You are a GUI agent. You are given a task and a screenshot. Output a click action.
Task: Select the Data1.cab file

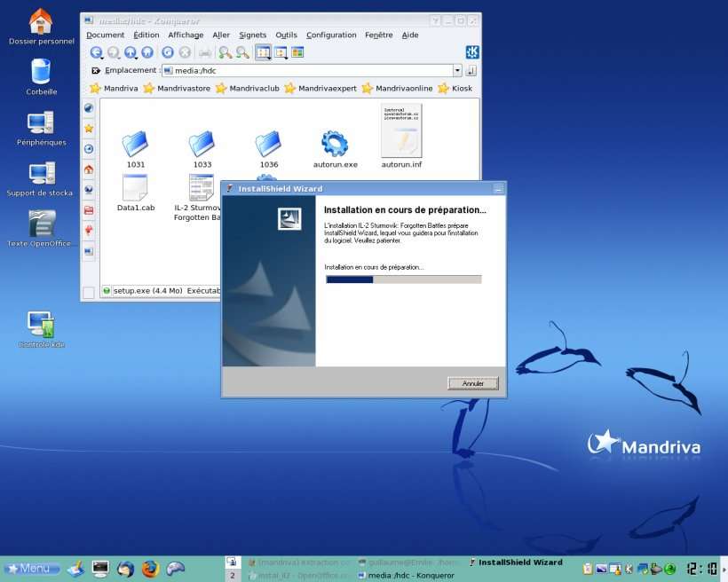[136, 193]
